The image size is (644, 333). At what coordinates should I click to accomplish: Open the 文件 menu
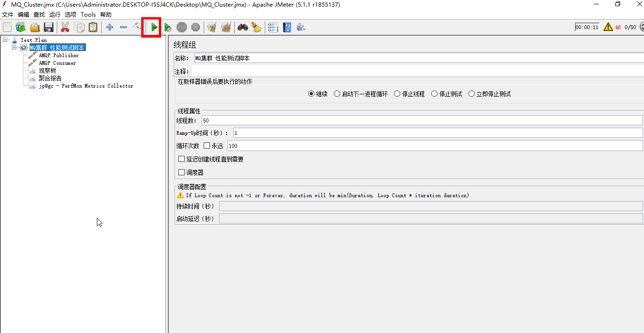(x=8, y=15)
